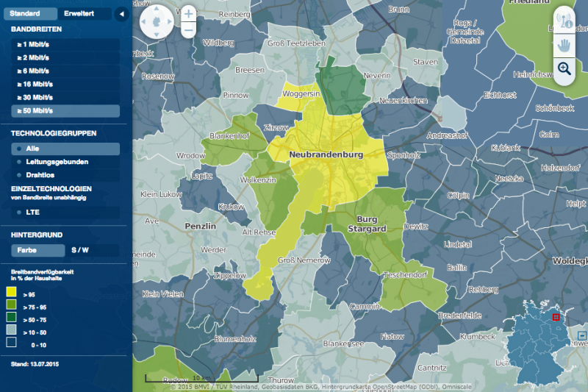Click the yellow > 95 legend swatch
The width and height of the screenshot is (588, 392).
pos(11,293)
